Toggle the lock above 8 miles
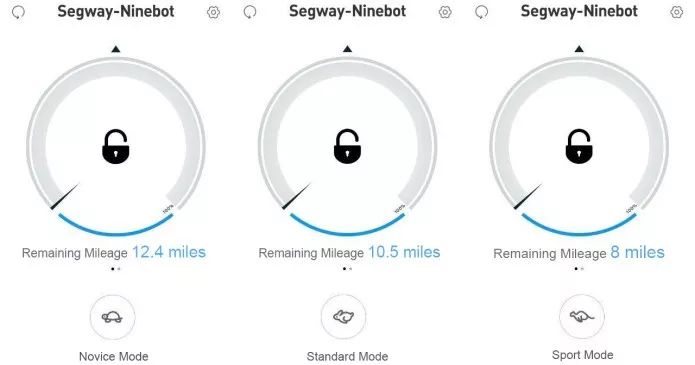Image resolution: width=695 pixels, height=365 pixels. click(x=579, y=146)
